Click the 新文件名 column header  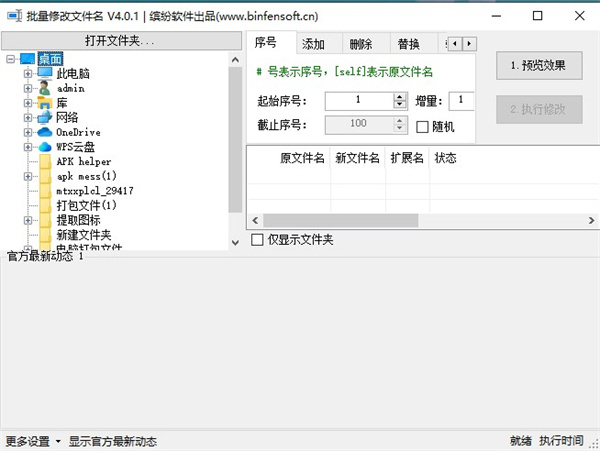[357, 158]
